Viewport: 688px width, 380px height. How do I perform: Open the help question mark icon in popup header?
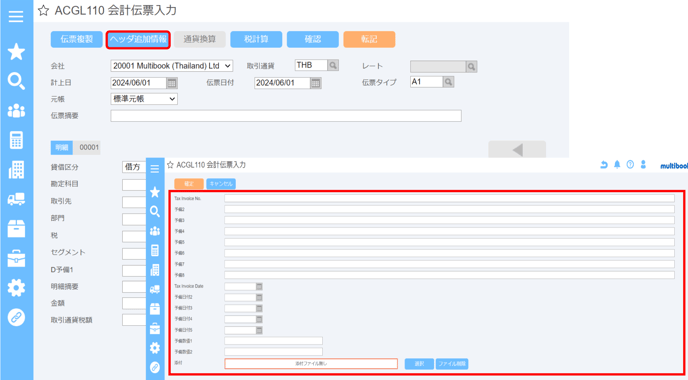630,165
